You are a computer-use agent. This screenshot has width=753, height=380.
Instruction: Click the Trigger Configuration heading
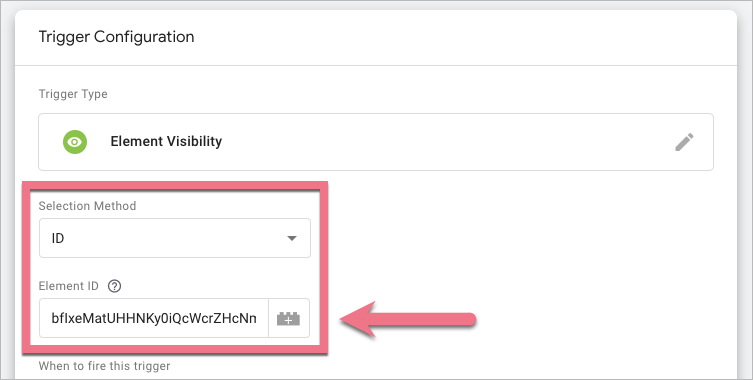click(116, 37)
